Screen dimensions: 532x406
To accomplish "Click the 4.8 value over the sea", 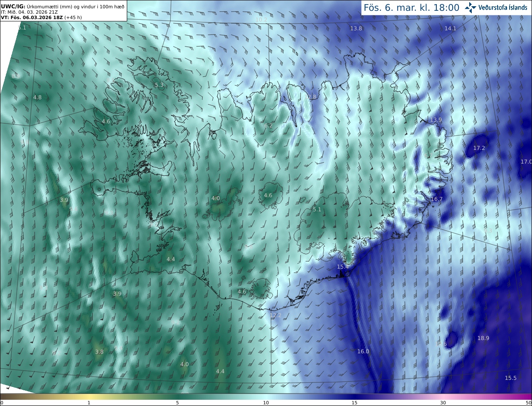I will [37, 98].
